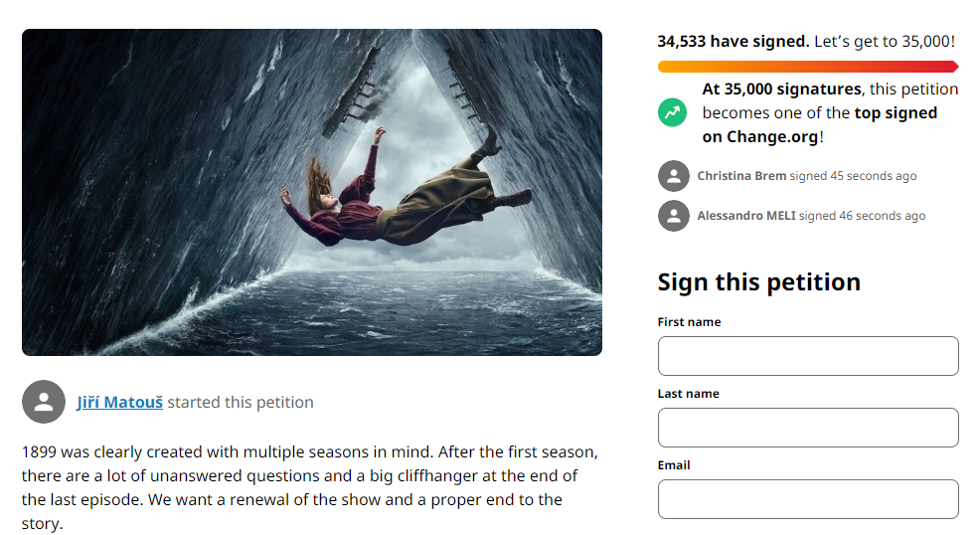Viewport: 980px width, 535px height.
Task: Click Jiří Matouš's profile avatar icon
Action: pos(44,402)
